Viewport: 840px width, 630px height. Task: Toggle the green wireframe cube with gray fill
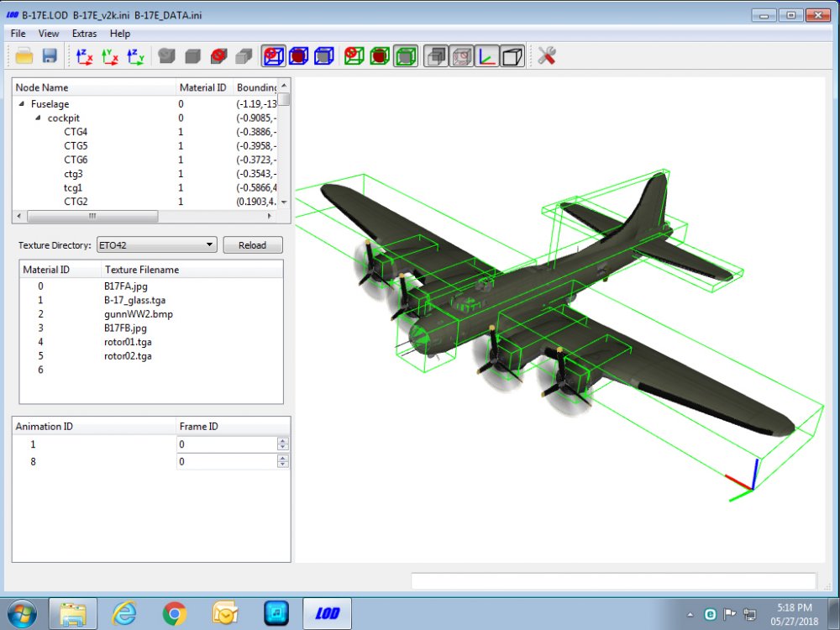[406, 56]
